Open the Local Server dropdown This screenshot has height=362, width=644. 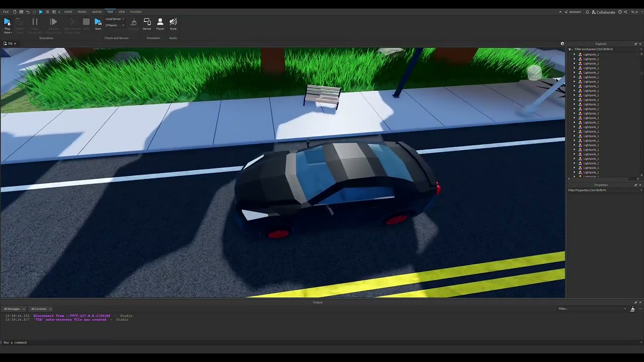tap(115, 19)
